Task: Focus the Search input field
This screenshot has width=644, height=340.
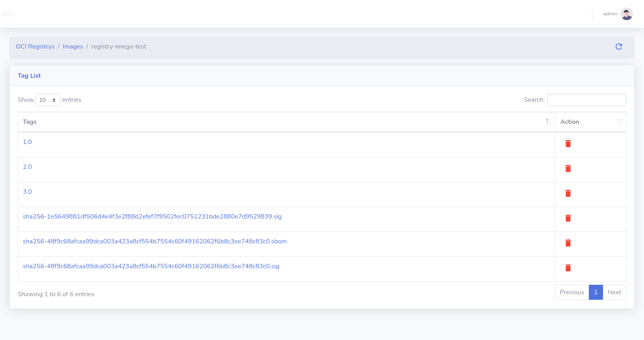Action: point(586,100)
